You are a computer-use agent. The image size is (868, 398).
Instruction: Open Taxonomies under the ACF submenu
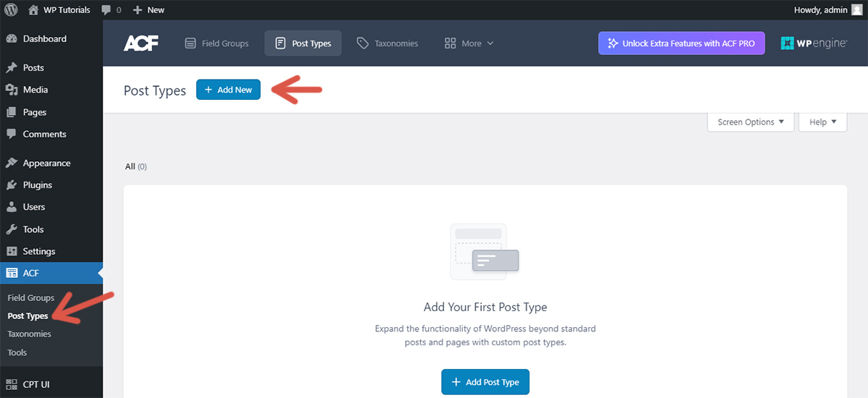pos(30,334)
